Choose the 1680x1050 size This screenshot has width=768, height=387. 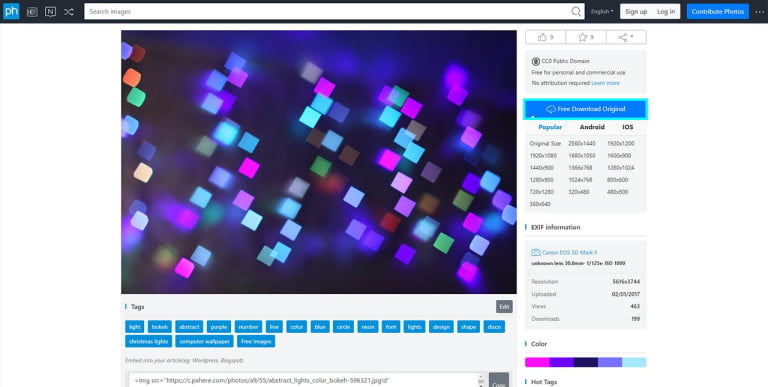pos(582,156)
